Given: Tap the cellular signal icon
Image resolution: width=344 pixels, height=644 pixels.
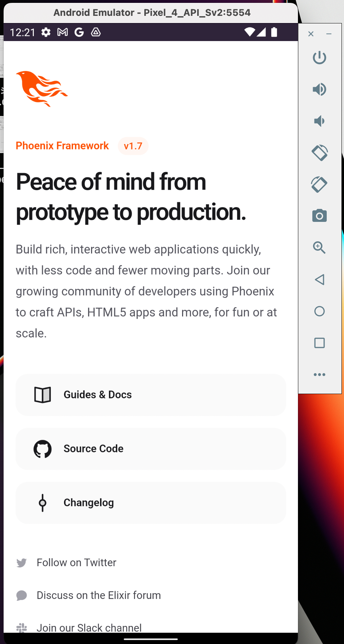Looking at the screenshot, I should 262,32.
